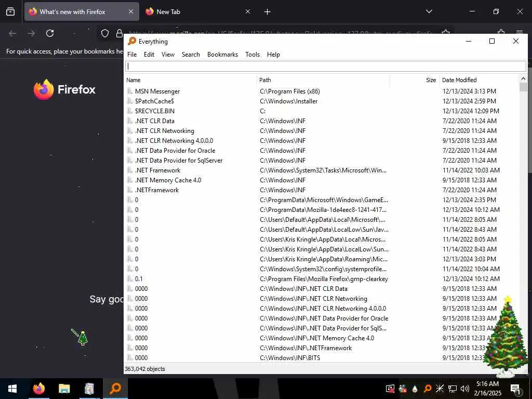Image resolution: width=532 pixels, height=399 pixels.
Task: Open Firefox View at the left of the tab bar
Action: pyautogui.click(x=10, y=11)
